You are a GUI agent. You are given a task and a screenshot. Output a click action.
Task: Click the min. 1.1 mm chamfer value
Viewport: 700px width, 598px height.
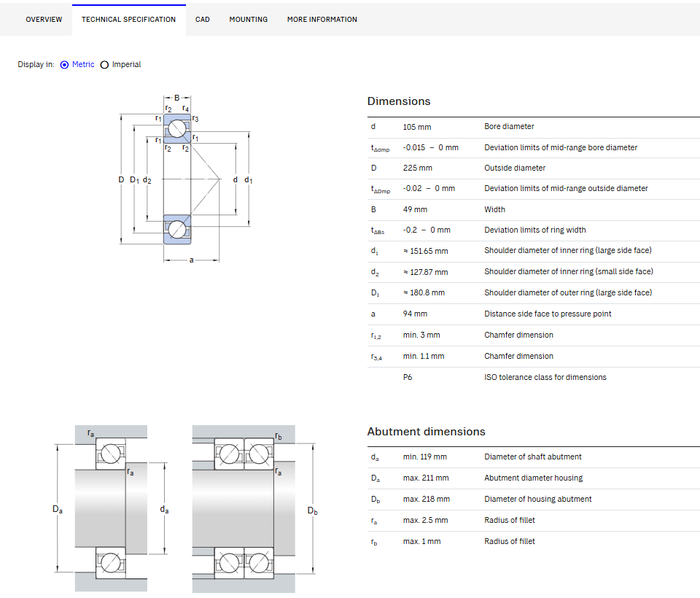(x=423, y=357)
